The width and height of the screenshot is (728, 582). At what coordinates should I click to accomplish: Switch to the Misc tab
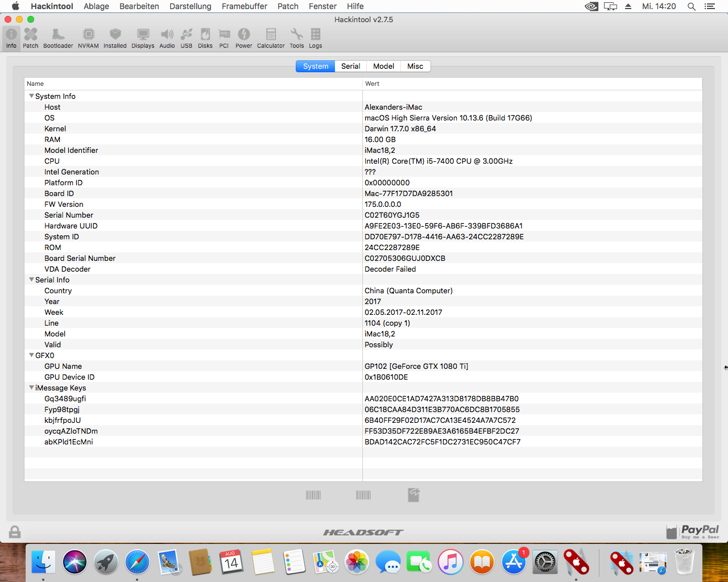coord(415,66)
